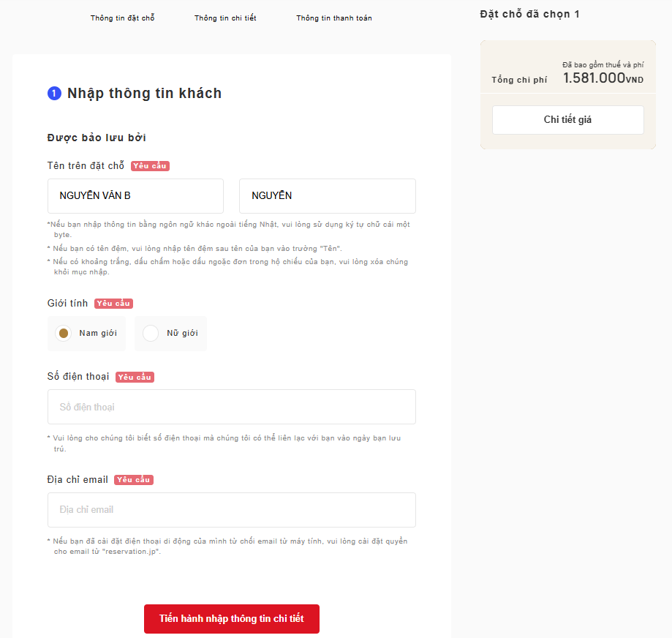Click the "Yêu cầu" badge beside Địa chỉ email
Image resolution: width=672 pixels, height=638 pixels.
pos(134,480)
